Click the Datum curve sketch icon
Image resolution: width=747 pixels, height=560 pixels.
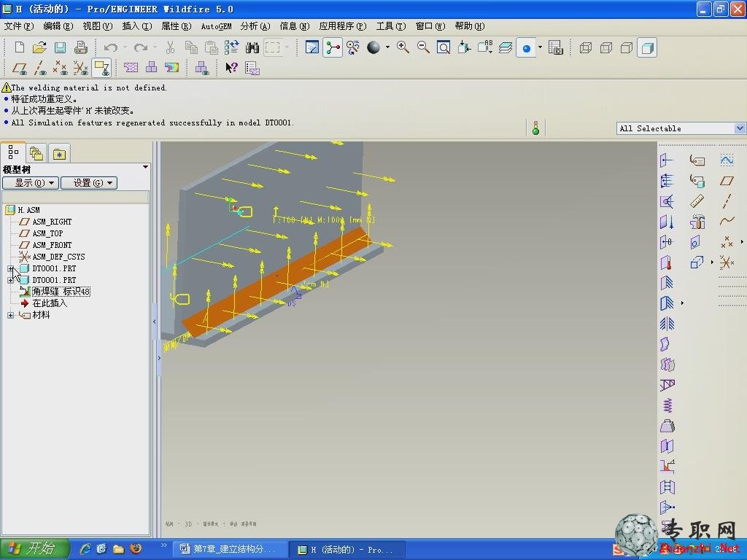727,160
